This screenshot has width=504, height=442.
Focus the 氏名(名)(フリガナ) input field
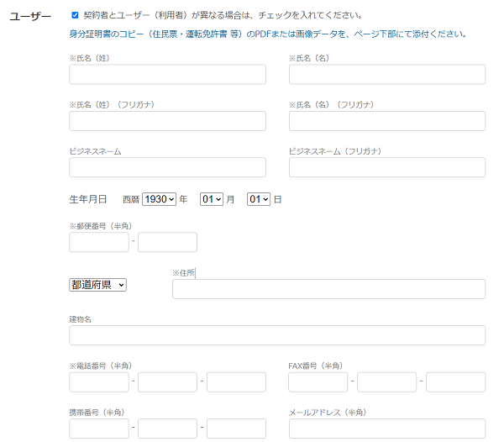pos(386,121)
